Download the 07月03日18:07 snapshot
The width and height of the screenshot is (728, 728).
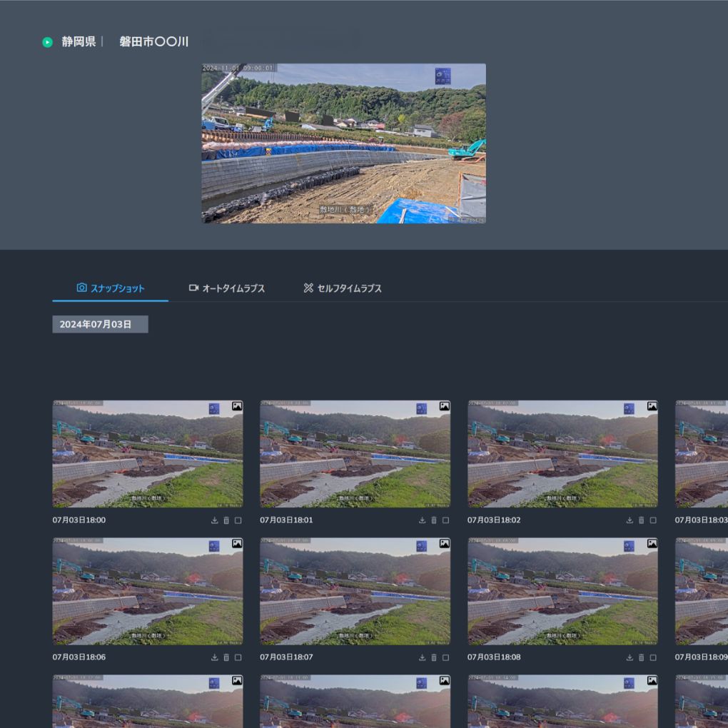coord(422,657)
